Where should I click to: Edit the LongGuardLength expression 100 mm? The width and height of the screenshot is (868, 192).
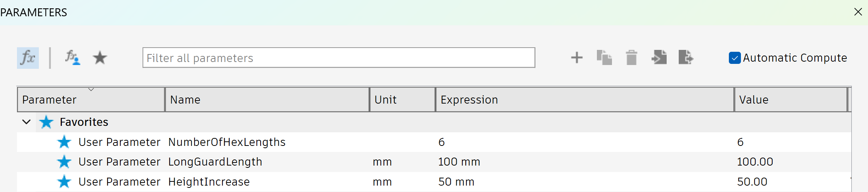(459, 162)
